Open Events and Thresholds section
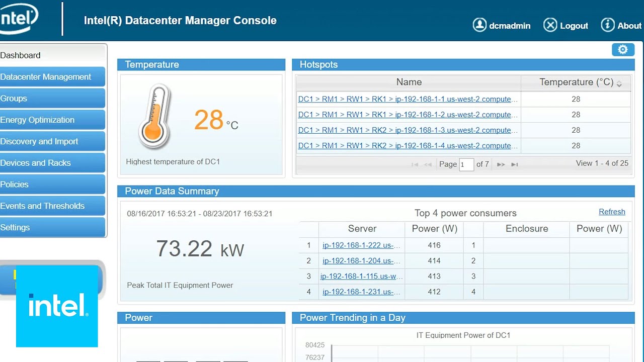 53,206
